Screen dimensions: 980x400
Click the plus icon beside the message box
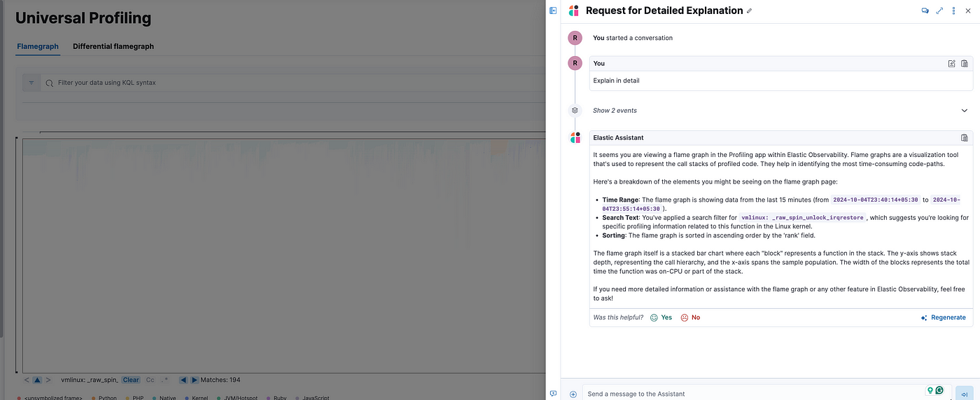[573, 394]
